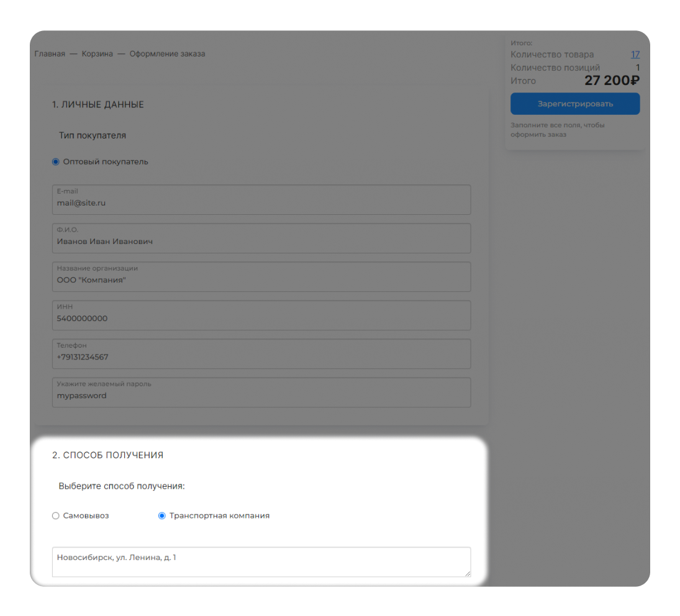
Task: Choose Самовывоз as the delivery method
Action: pyautogui.click(x=56, y=515)
